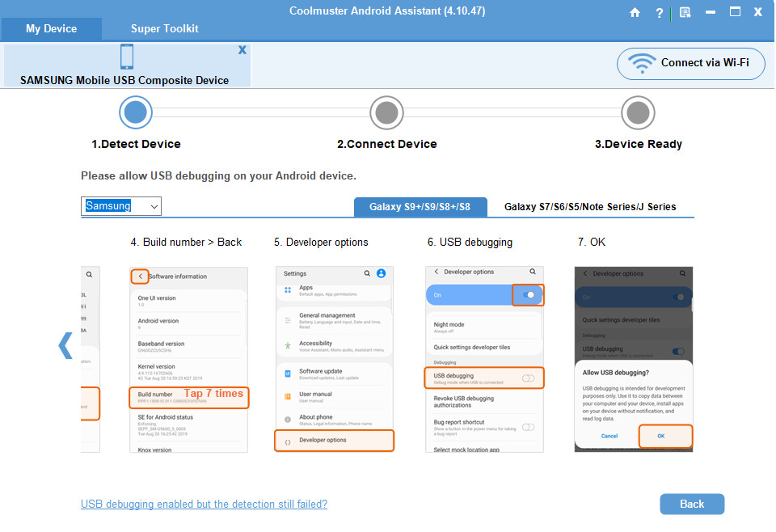
Task: Click the '6. USB debugging' heading
Action: (x=470, y=242)
